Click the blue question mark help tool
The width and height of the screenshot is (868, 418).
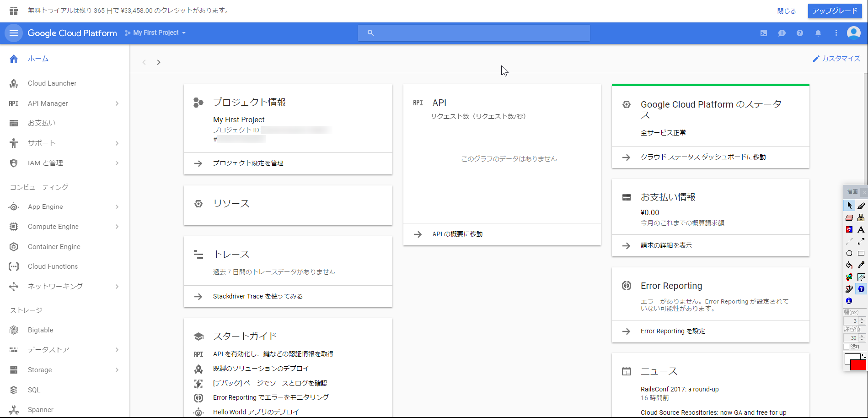(861, 289)
